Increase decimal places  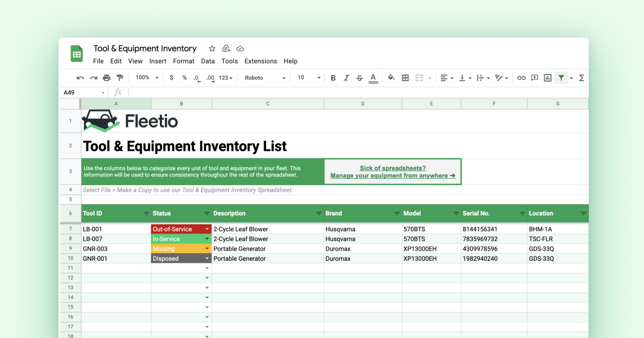(x=210, y=78)
